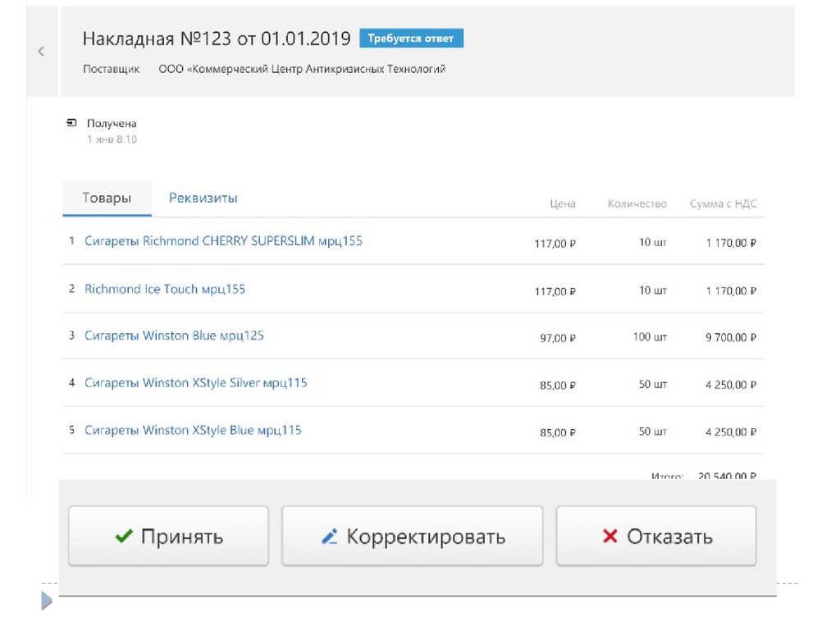Click the red cross icon on Отказать
840x630 pixels.
[x=609, y=536]
